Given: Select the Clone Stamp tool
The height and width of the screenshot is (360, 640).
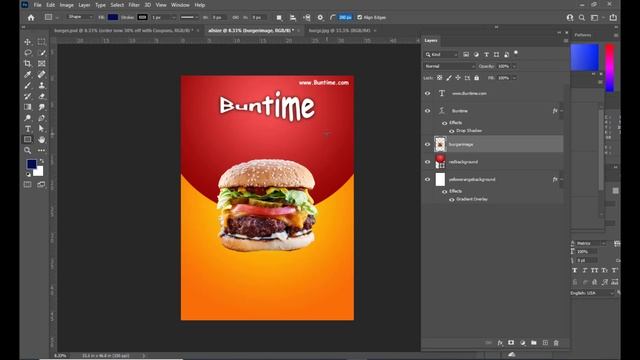Looking at the screenshot, I should pos(41,86).
